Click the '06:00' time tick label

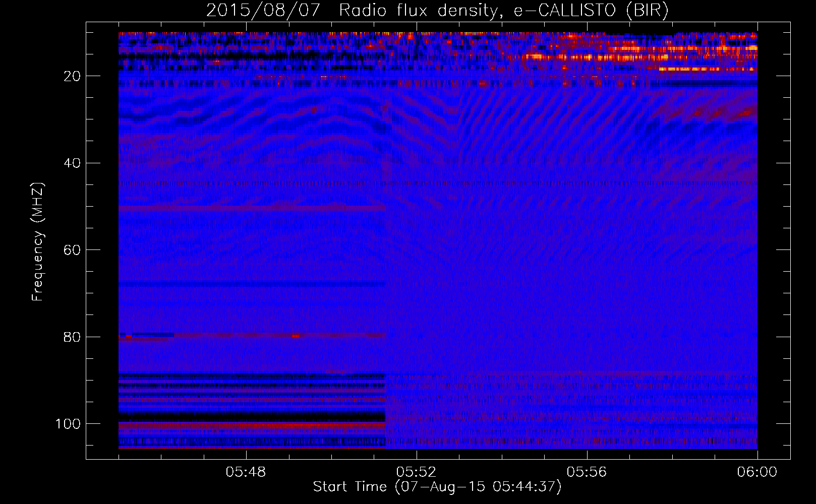(757, 472)
